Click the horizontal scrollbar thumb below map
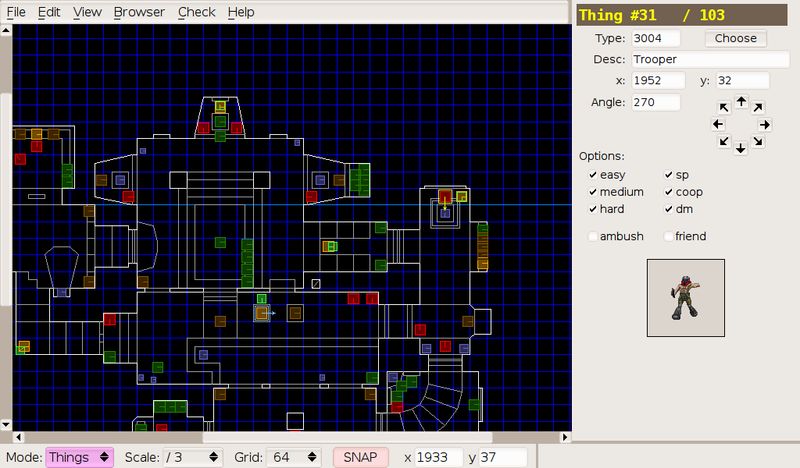 click(347, 437)
